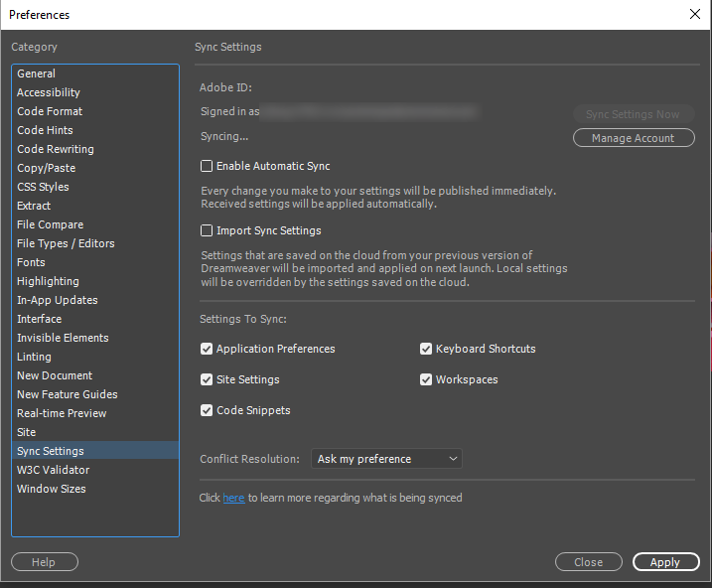Disable Site Settings syncing

click(x=207, y=380)
